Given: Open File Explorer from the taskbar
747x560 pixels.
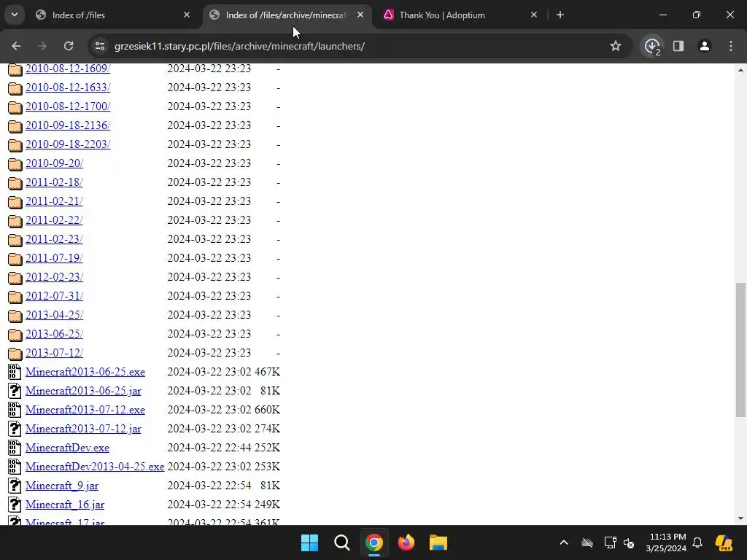Looking at the screenshot, I should [438, 542].
